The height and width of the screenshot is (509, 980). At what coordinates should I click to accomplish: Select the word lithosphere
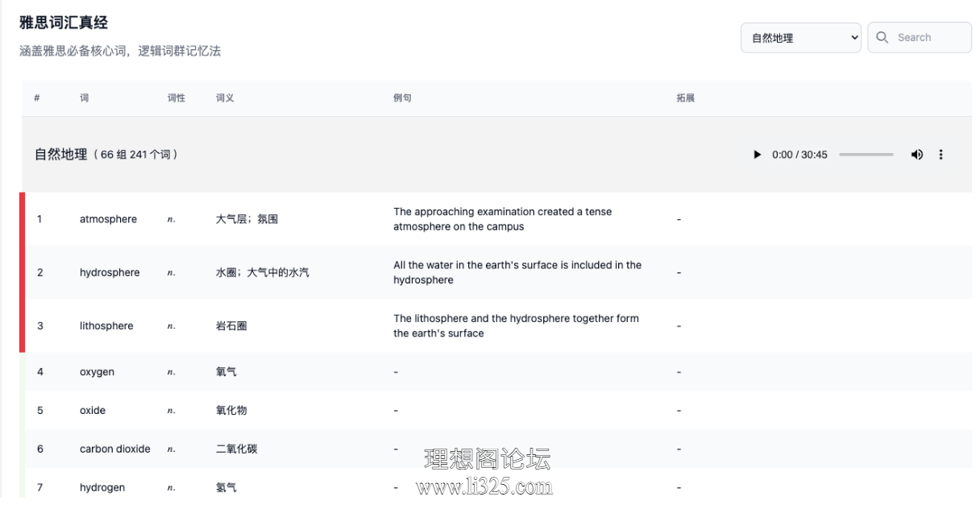(x=106, y=325)
